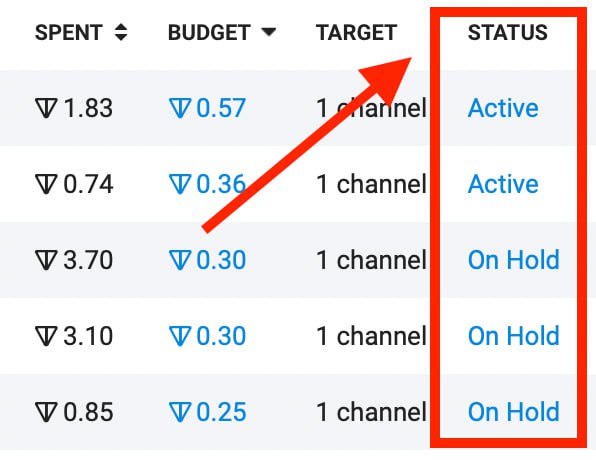The width and height of the screenshot is (596, 460).
Task: Click the SPENT sort arrows icon
Action: (x=121, y=32)
